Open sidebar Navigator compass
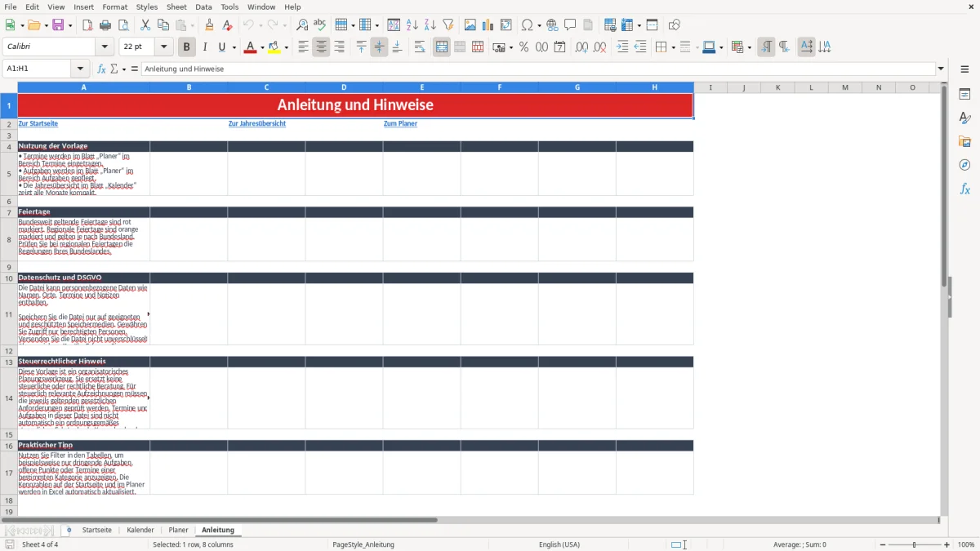The width and height of the screenshot is (980, 551). pyautogui.click(x=964, y=165)
